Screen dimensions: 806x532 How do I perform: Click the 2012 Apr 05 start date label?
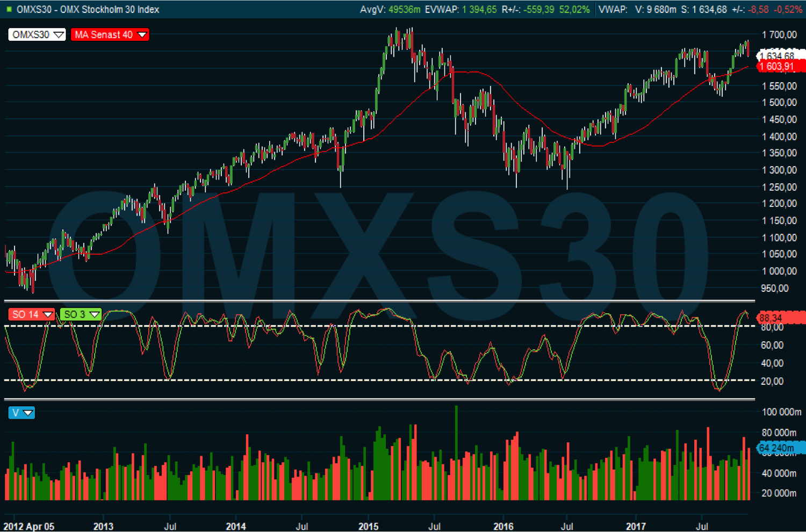point(29,526)
